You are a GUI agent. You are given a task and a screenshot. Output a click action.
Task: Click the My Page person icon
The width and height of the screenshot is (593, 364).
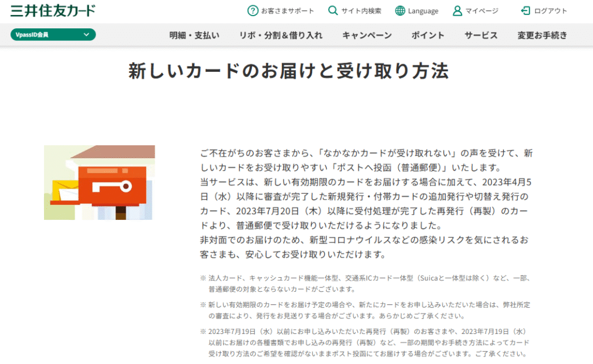[x=457, y=10]
